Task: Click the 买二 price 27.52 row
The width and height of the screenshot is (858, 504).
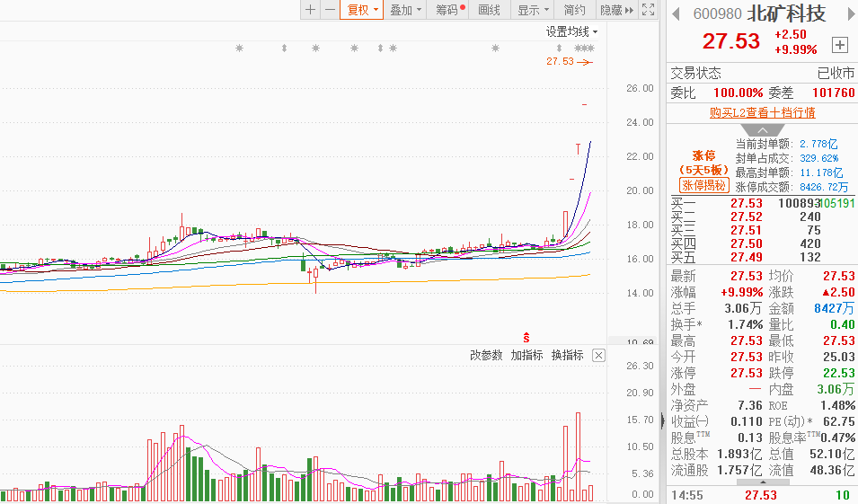Action: tap(763, 217)
